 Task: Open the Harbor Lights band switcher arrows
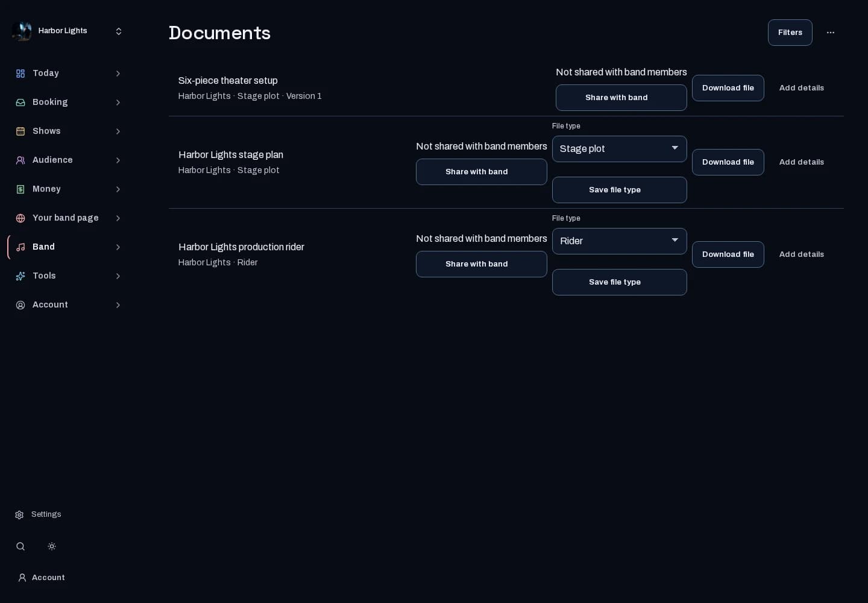click(x=119, y=31)
